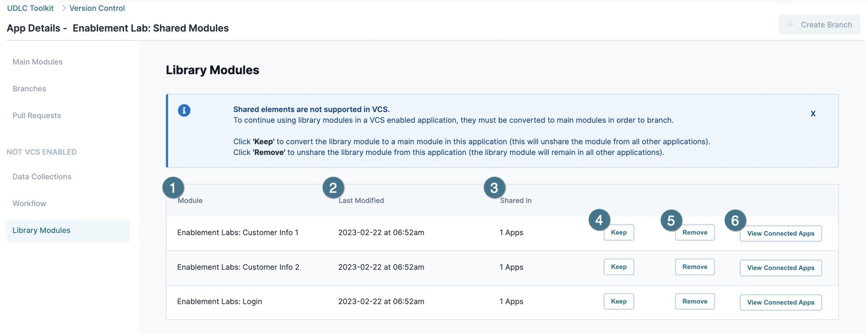Image resolution: width=868 pixels, height=334 pixels.
Task: Keep the Enablement Labs: Login module
Action: pos(619,301)
